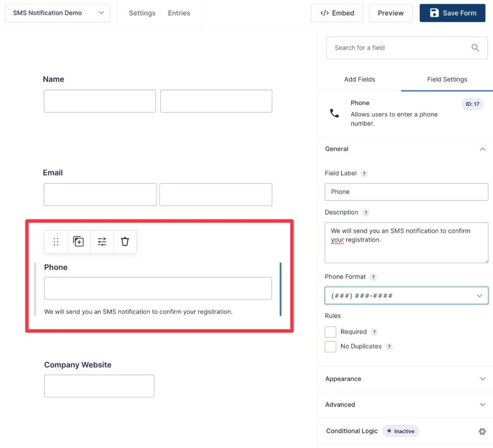The height and width of the screenshot is (448, 493).
Task: Collapse the General settings section
Action: [482, 149]
